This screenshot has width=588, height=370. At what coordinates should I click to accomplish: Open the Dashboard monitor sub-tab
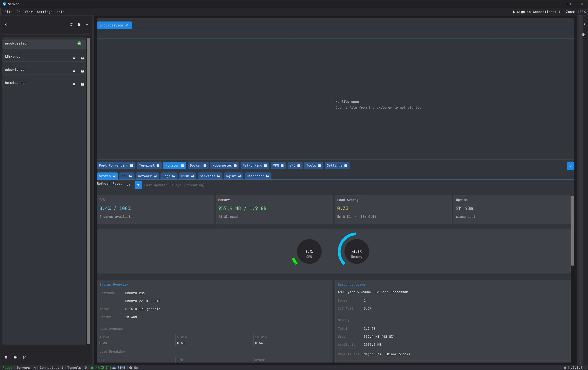[258, 176]
